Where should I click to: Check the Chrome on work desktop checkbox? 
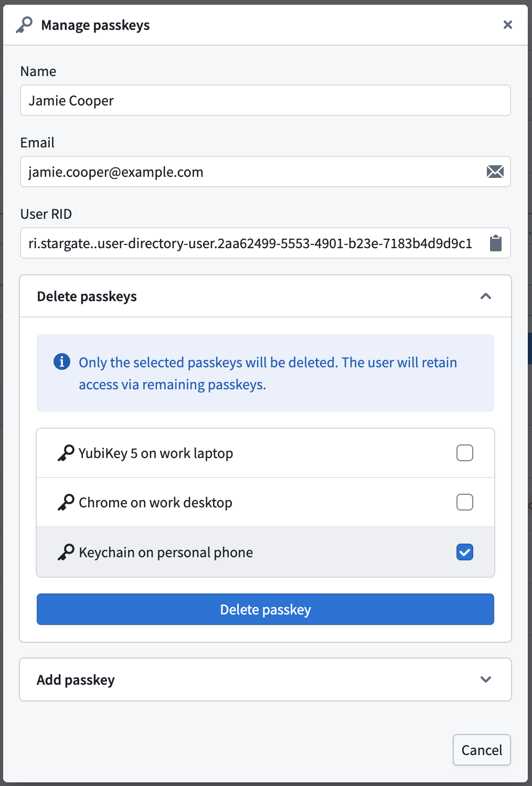(x=464, y=502)
